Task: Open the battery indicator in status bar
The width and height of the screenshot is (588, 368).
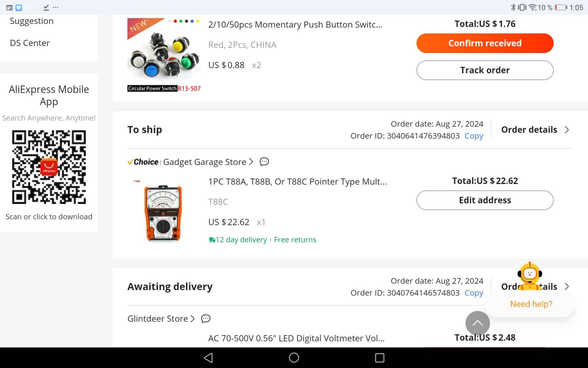Action: click(560, 7)
